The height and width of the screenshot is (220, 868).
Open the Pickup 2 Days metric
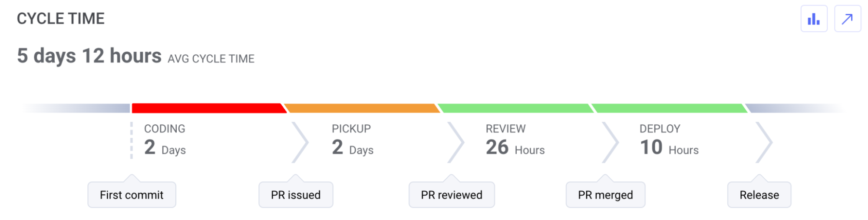point(353,140)
